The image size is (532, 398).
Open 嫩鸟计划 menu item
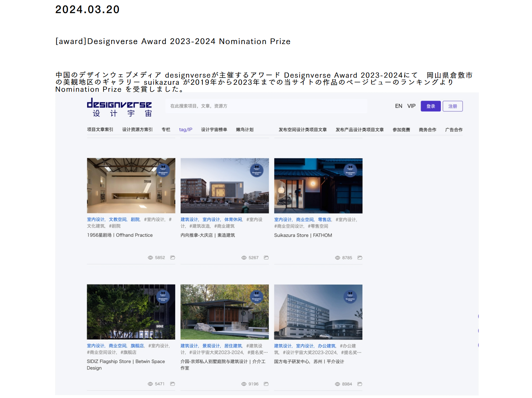coord(245,130)
